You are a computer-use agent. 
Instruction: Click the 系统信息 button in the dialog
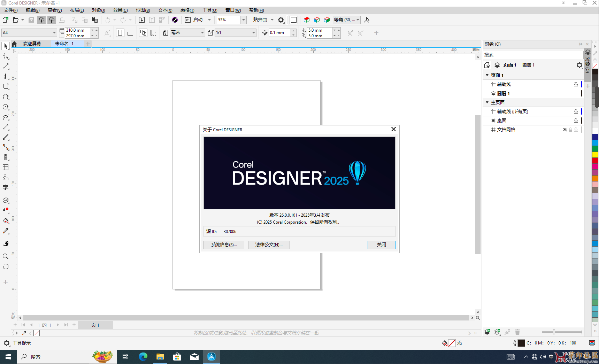[x=224, y=245]
